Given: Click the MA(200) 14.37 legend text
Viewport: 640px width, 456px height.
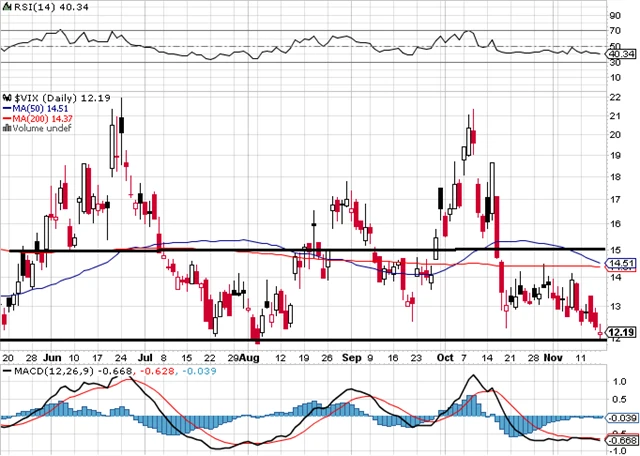Looking at the screenshot, I should [x=37, y=116].
